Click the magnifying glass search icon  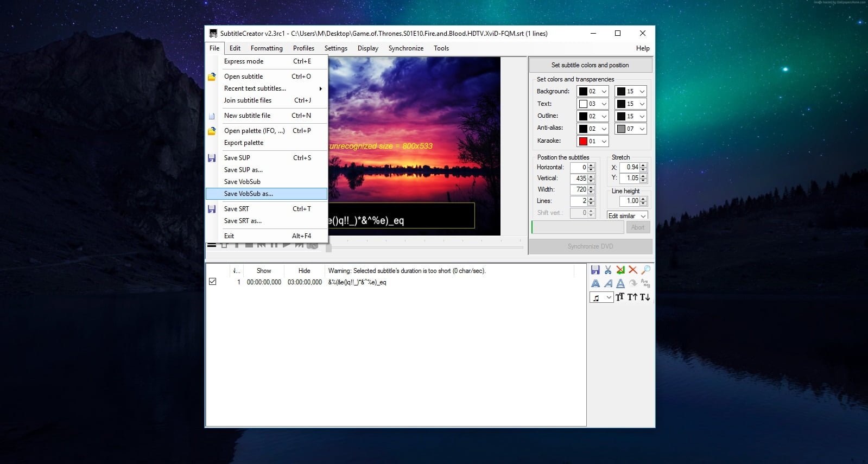tap(645, 270)
